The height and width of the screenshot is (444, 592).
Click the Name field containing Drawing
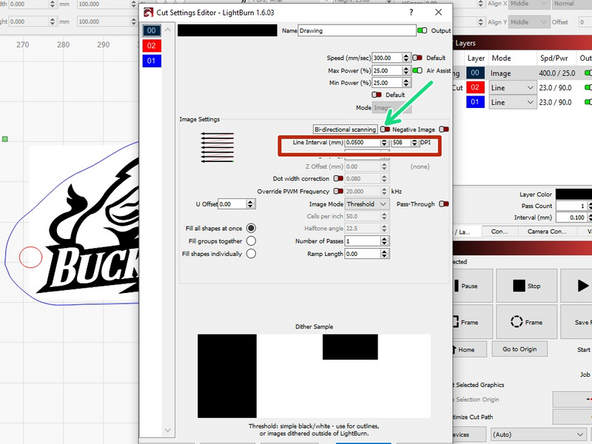357,31
